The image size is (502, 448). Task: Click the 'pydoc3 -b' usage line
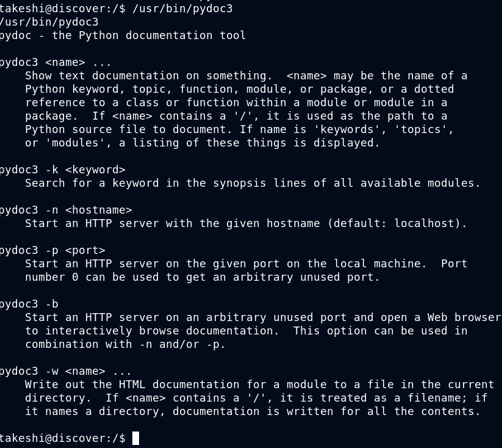point(29,304)
